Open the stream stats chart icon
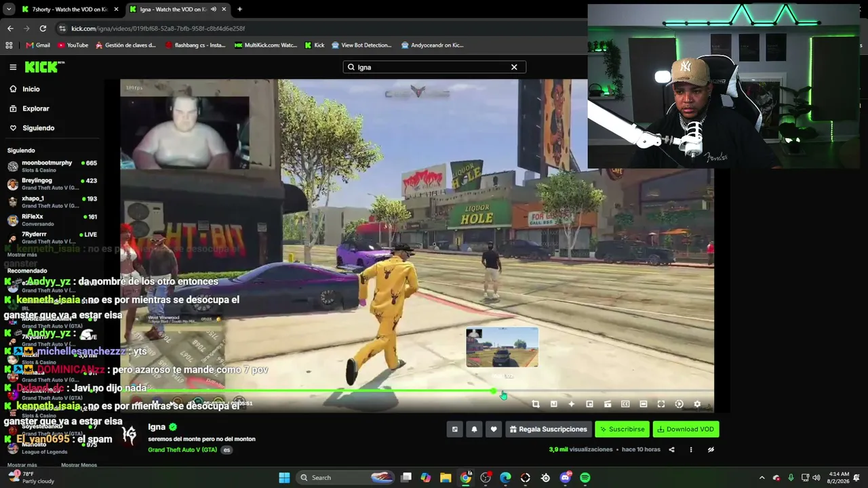 pyautogui.click(x=553, y=404)
